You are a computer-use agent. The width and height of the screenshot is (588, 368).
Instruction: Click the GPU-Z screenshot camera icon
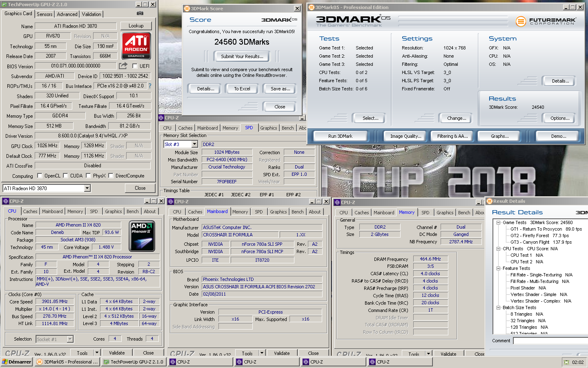140,13
